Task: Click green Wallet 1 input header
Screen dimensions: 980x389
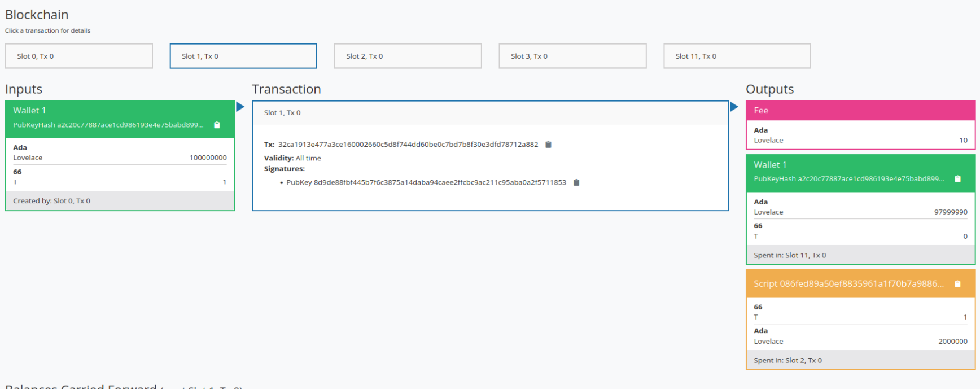Action: (x=120, y=111)
